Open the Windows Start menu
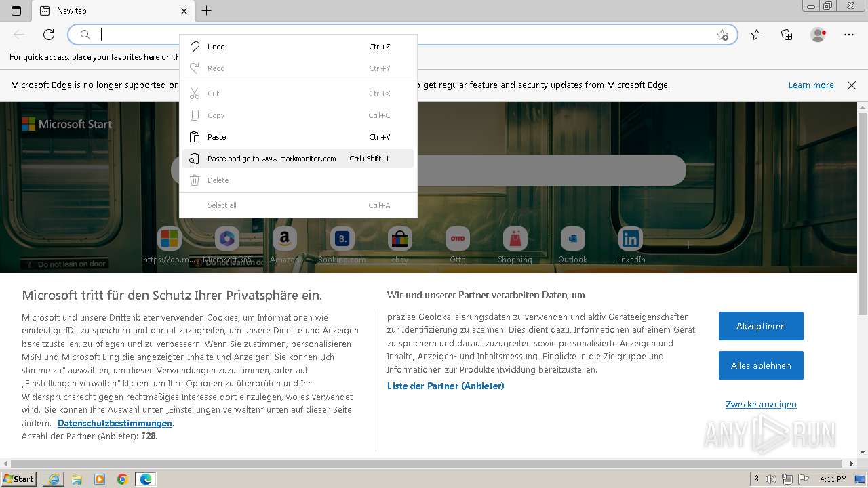The height and width of the screenshot is (488, 868). [19, 479]
